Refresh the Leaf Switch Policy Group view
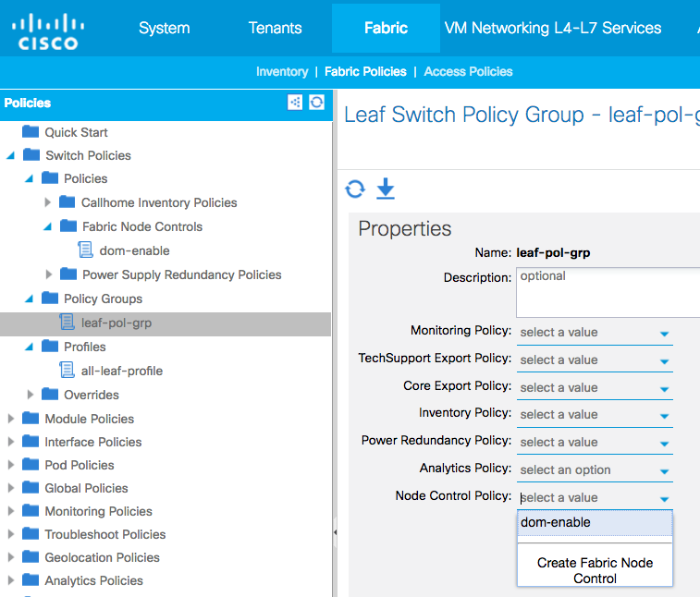The width and height of the screenshot is (700, 597). click(355, 189)
